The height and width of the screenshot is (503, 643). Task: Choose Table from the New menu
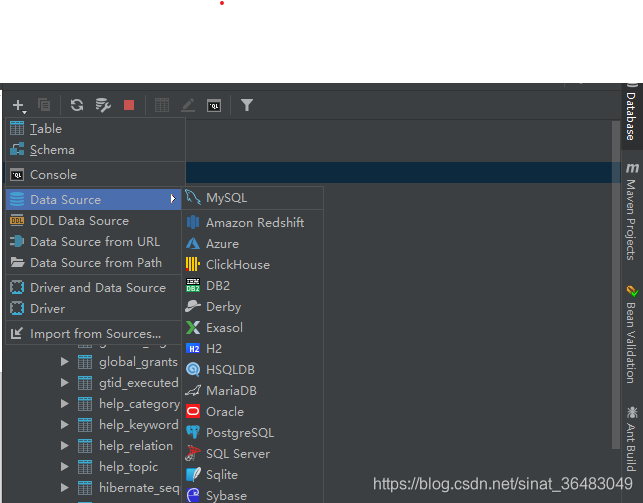pos(95,129)
